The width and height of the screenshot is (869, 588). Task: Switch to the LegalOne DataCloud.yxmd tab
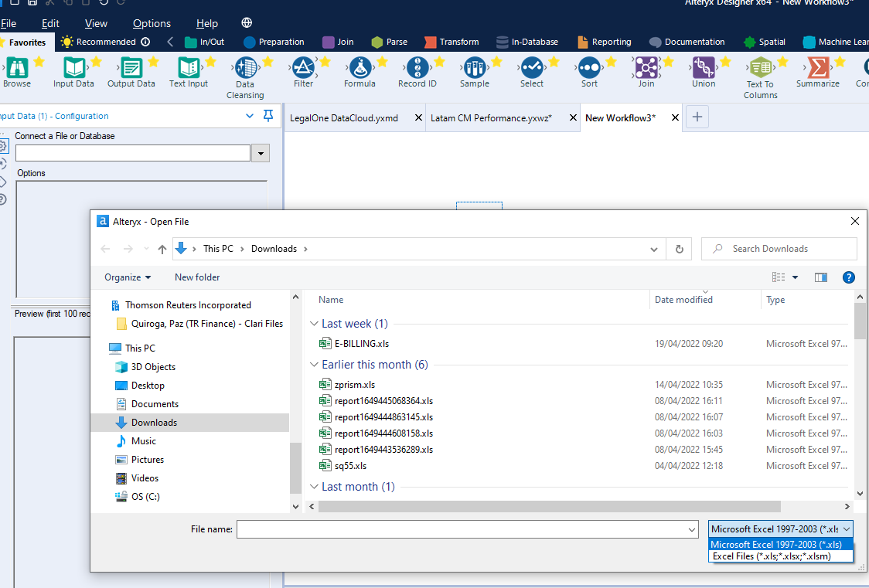(344, 117)
